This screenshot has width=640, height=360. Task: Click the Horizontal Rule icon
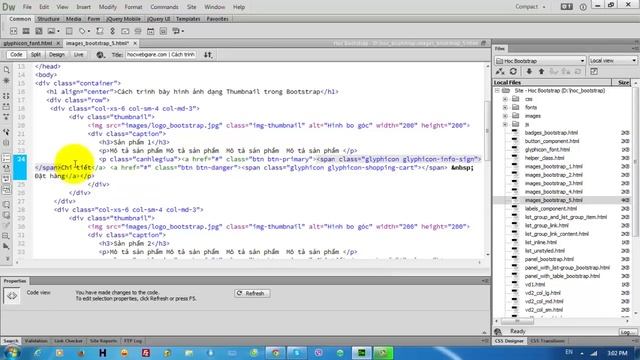pos(138,31)
